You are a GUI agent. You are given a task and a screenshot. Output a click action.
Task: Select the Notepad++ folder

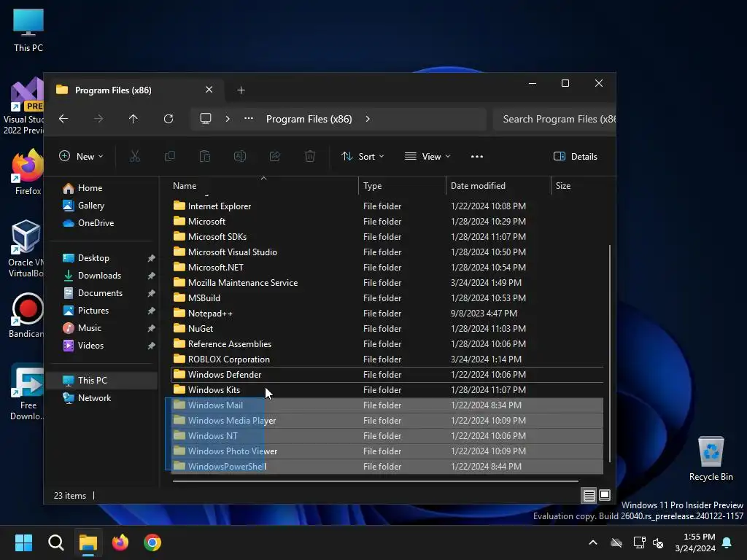click(x=387, y=314)
